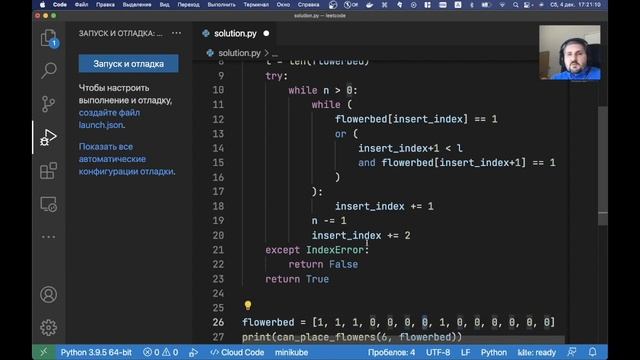The image size is (640, 360).
Task: Click the Запуск и отладка button
Action: point(129,64)
